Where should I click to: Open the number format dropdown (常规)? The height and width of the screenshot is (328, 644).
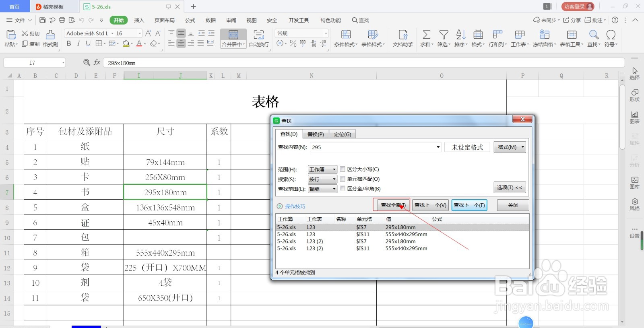326,33
